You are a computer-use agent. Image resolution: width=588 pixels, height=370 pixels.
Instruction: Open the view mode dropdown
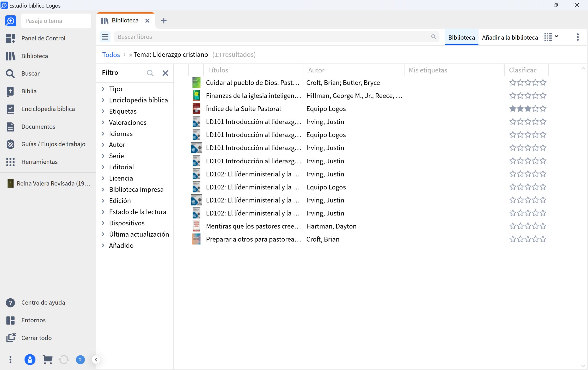pyautogui.click(x=551, y=37)
